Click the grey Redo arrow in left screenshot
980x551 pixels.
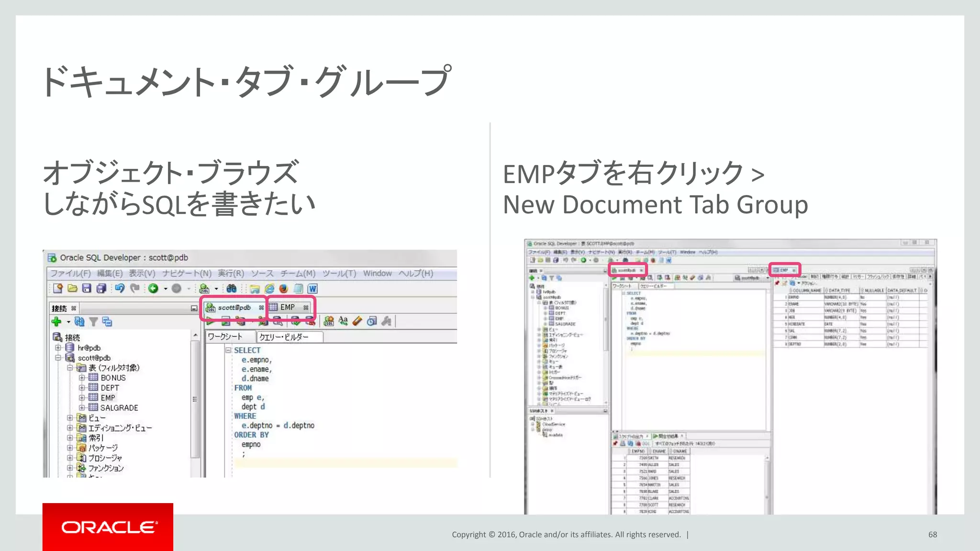[134, 288]
